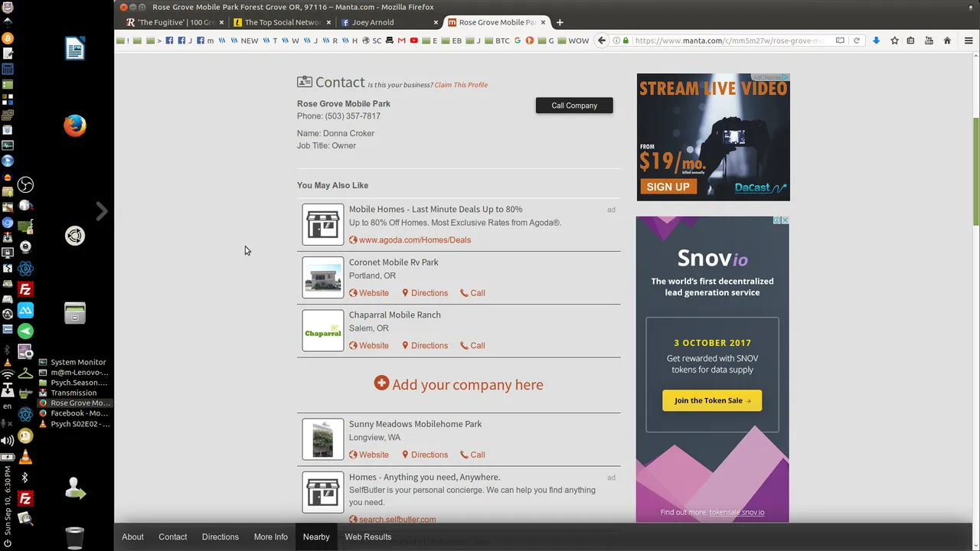Screen dimensions: 980x551
Task: Open LibreOffice Writer document desktop icon
Action: pos(75,48)
